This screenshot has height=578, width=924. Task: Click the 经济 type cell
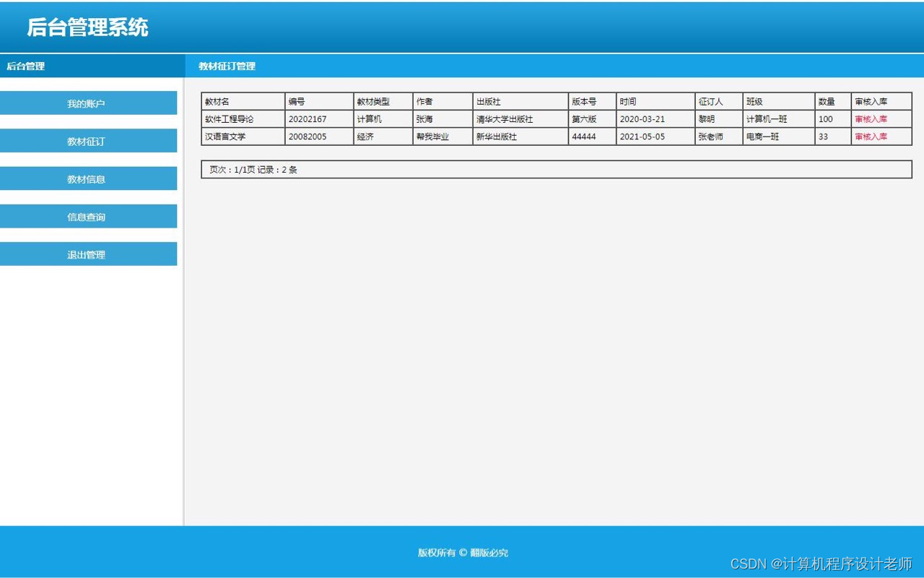click(383, 137)
